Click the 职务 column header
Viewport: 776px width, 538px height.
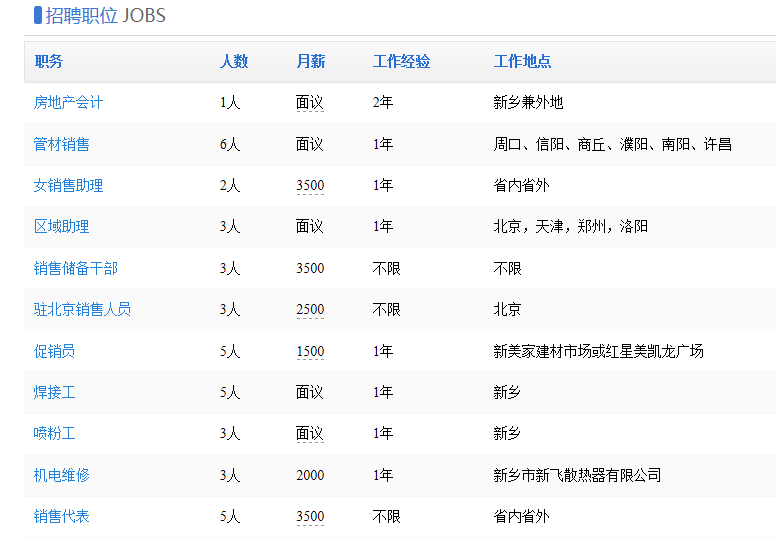pyautogui.click(x=48, y=61)
